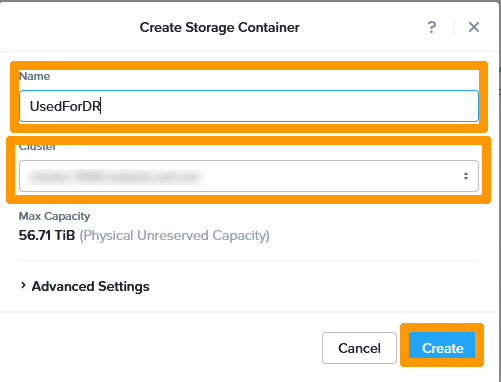
Task: Place cursor on the UsedForDR text
Action: [65, 106]
